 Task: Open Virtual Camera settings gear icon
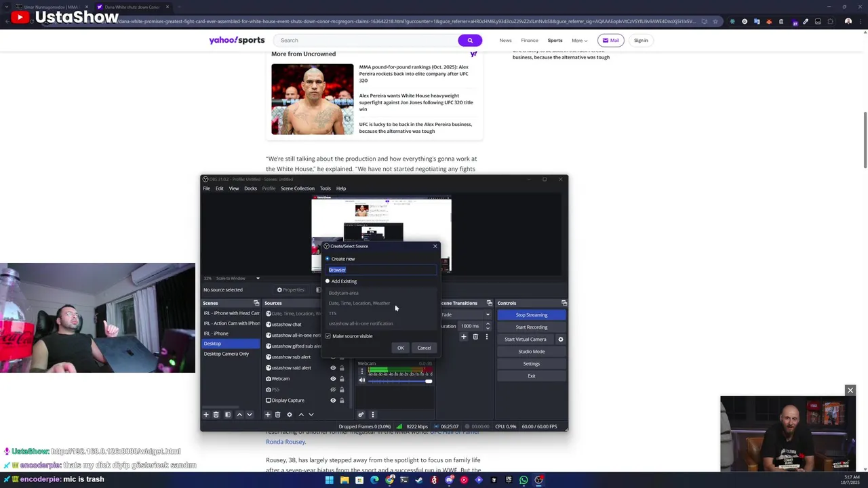(560, 339)
